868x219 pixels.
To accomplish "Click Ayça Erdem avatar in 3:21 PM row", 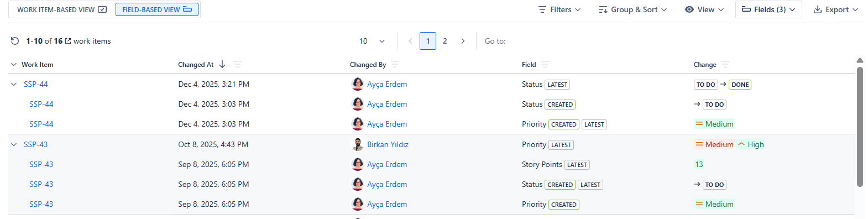I will [358, 84].
